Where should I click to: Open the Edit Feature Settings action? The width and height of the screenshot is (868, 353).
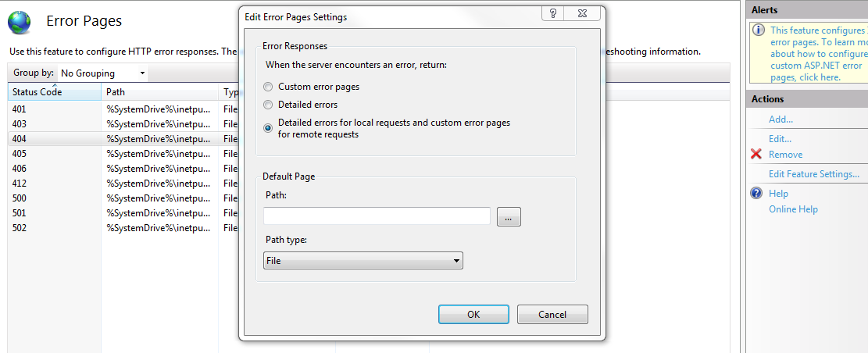(813, 174)
